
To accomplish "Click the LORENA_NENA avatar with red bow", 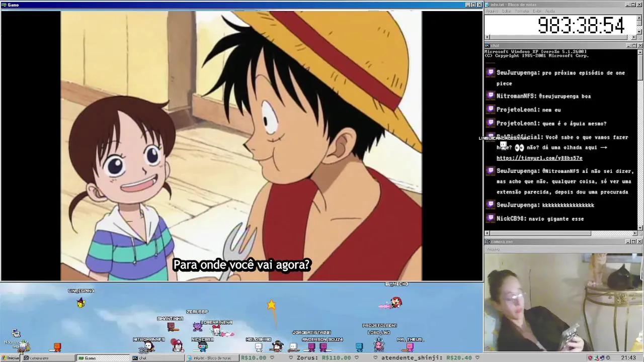I will [216, 330].
